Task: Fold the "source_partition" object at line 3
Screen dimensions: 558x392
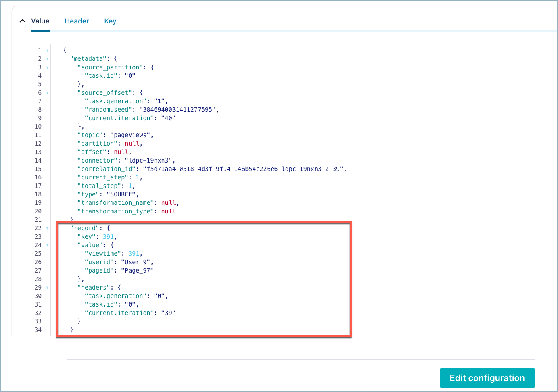Action: (x=48, y=67)
